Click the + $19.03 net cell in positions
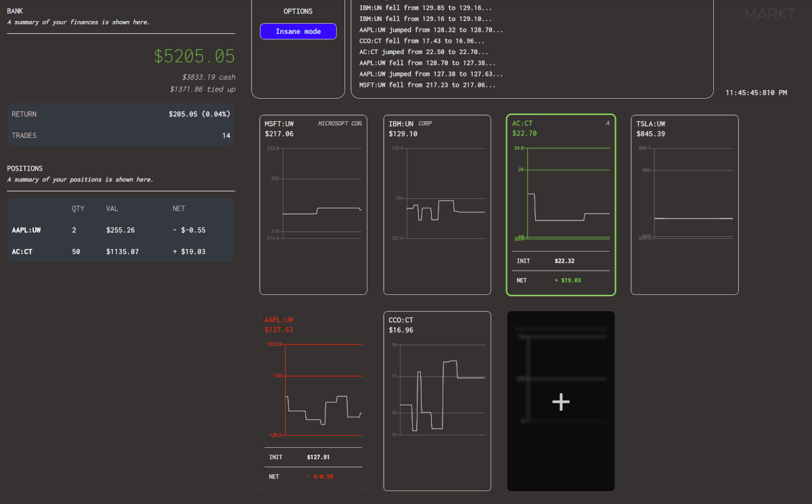812x504 pixels. [189, 251]
